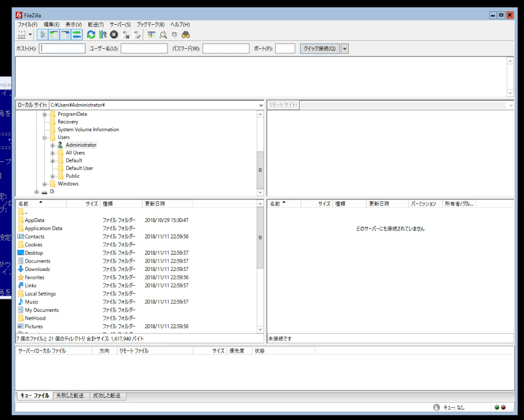Click the queue status indicator icon
The height and width of the screenshot is (420, 524).
pos(437,407)
